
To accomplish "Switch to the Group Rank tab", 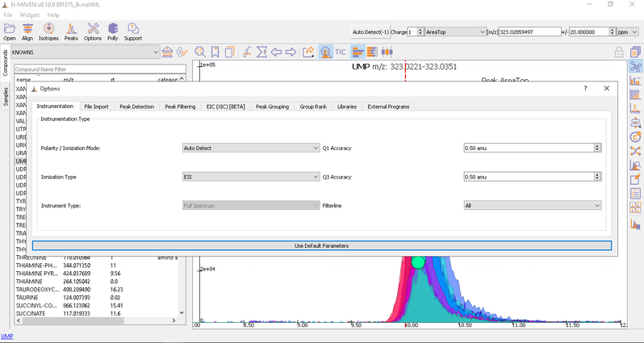I will [x=313, y=107].
